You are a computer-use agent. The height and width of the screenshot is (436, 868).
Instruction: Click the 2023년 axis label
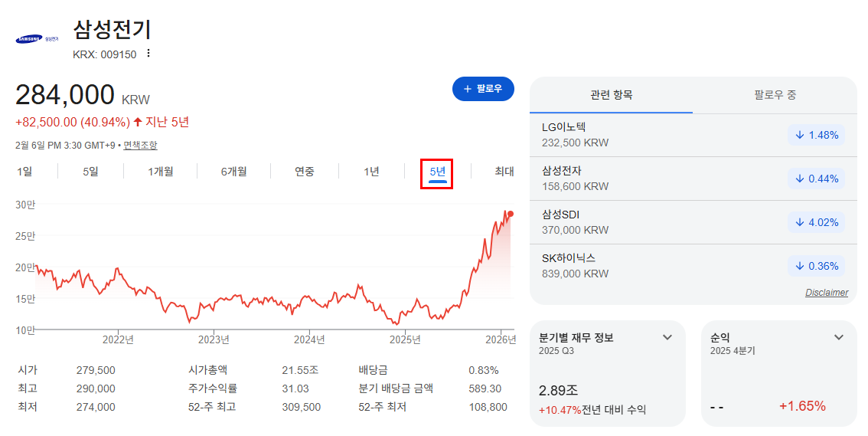click(x=214, y=339)
